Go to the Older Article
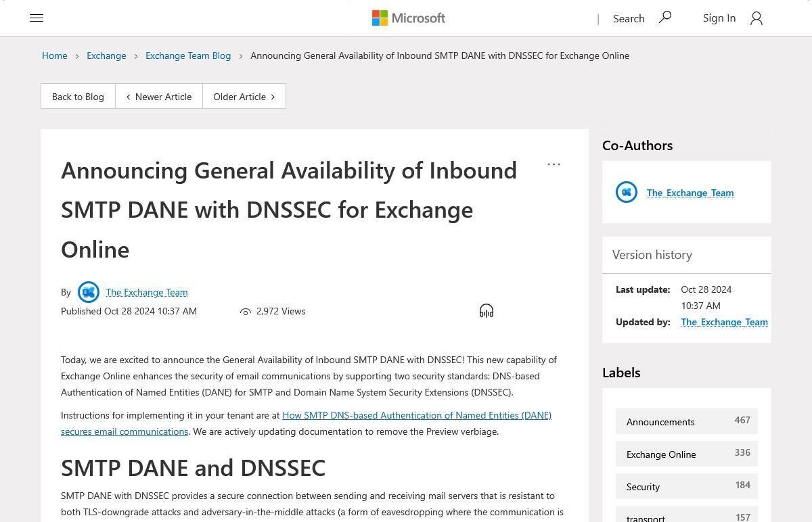The width and height of the screenshot is (812, 522). tap(244, 97)
